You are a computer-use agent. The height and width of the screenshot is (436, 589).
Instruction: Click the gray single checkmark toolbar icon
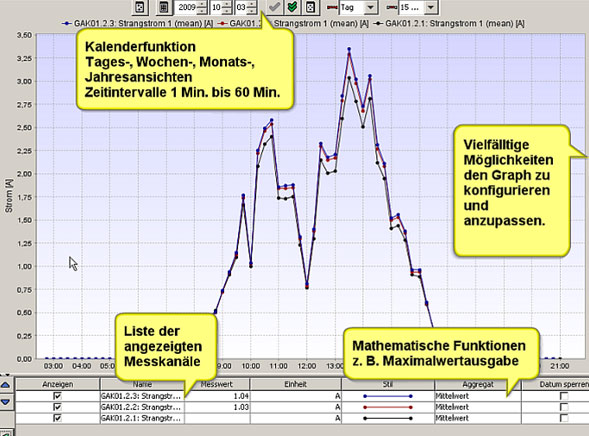275,7
